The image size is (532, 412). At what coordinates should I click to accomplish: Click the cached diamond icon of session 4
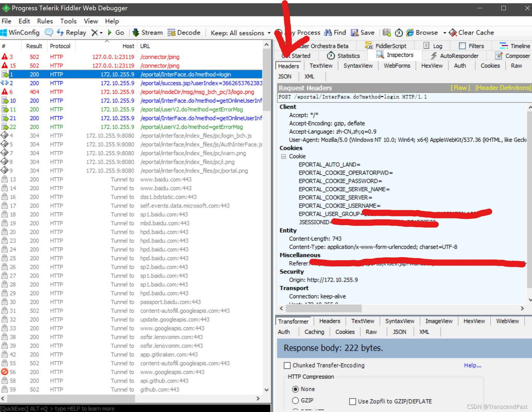click(5, 135)
